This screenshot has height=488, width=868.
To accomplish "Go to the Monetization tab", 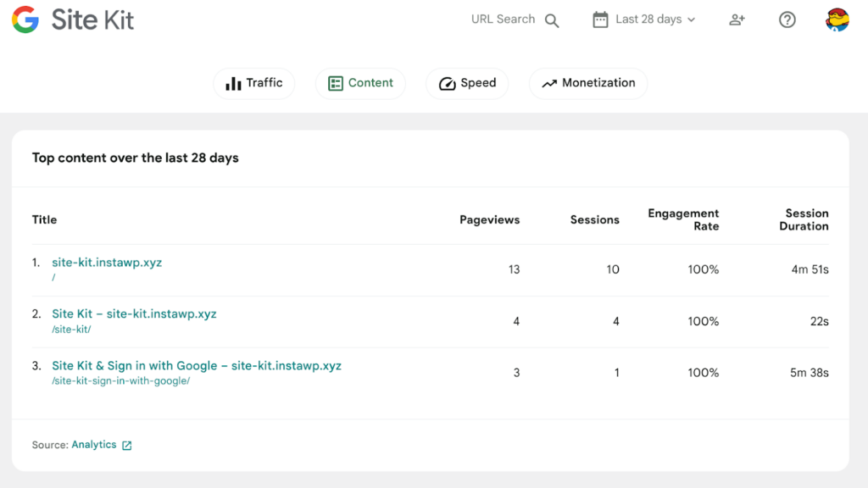I will click(588, 83).
